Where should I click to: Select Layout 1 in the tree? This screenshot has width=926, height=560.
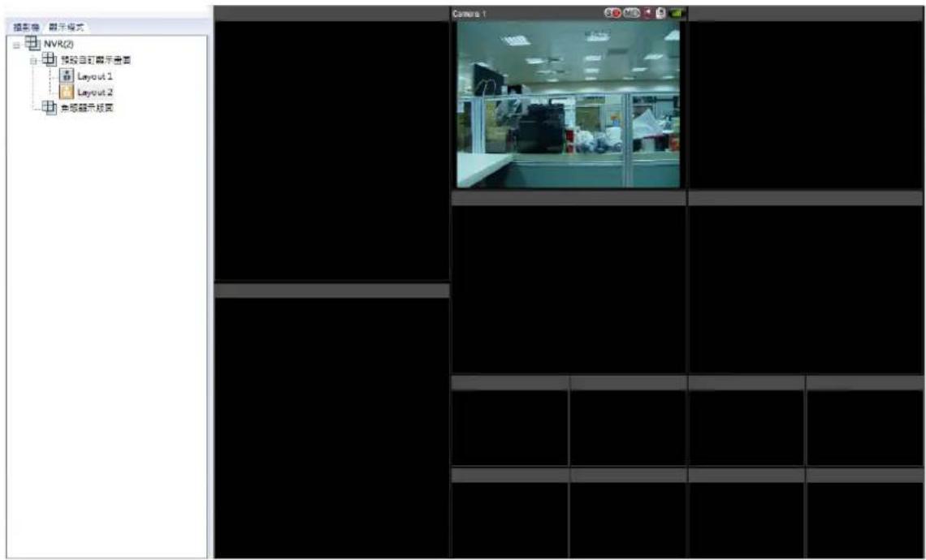94,77
